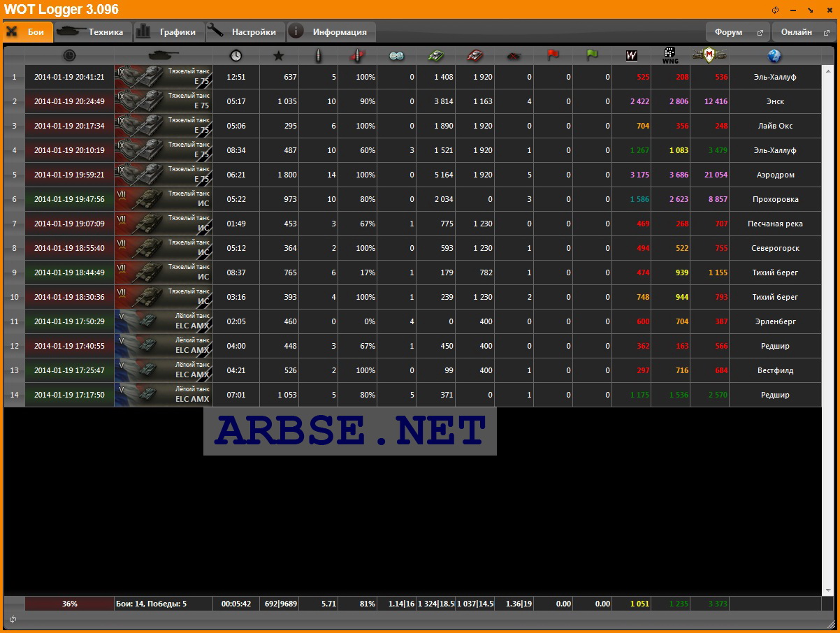This screenshot has width=840, height=633.
Task: Sort by WN6 rating column icon
Action: pyautogui.click(x=670, y=56)
